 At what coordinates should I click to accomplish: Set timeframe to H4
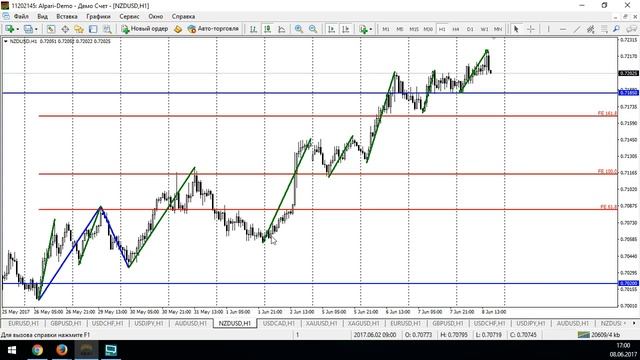[x=456, y=29]
